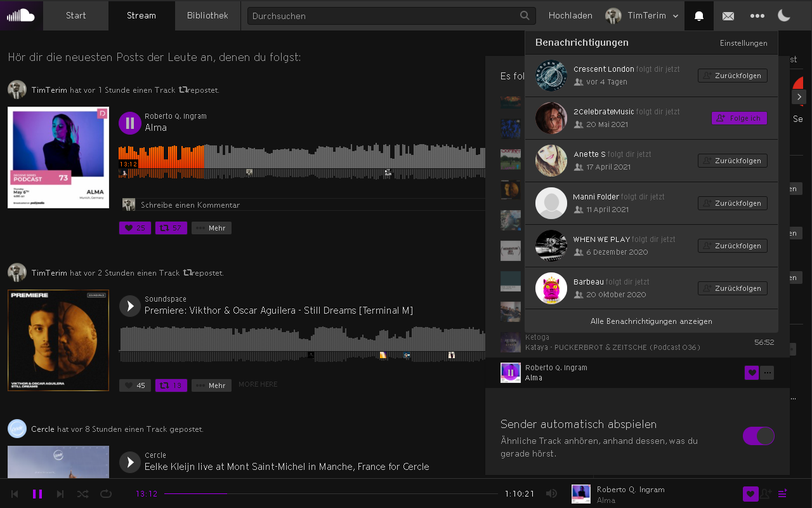The width and height of the screenshot is (812, 508).
Task: Click the search magnifier icon
Action: (x=525, y=16)
